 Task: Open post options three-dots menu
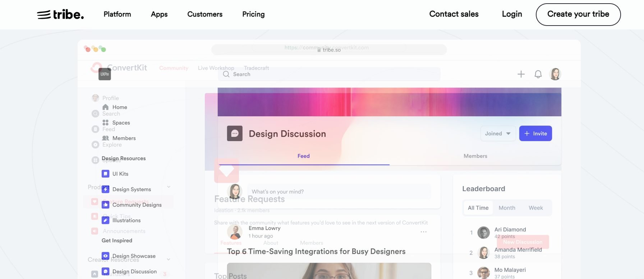[424, 232]
